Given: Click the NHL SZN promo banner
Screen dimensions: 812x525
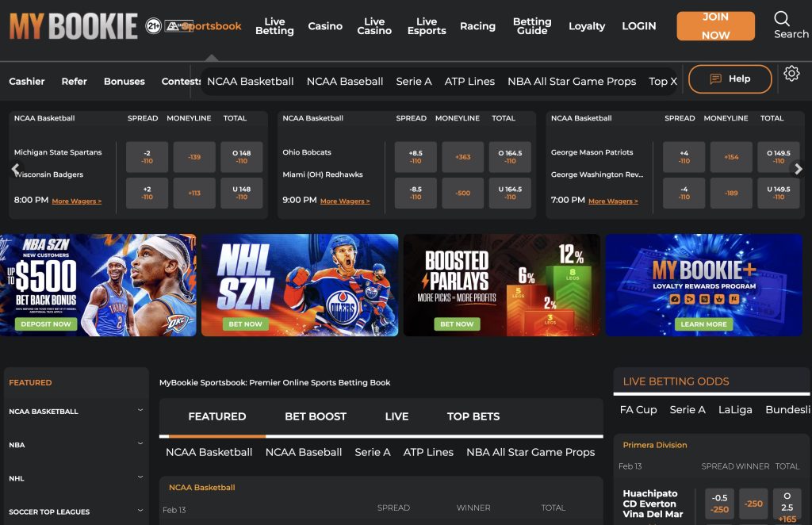Looking at the screenshot, I should (298, 285).
